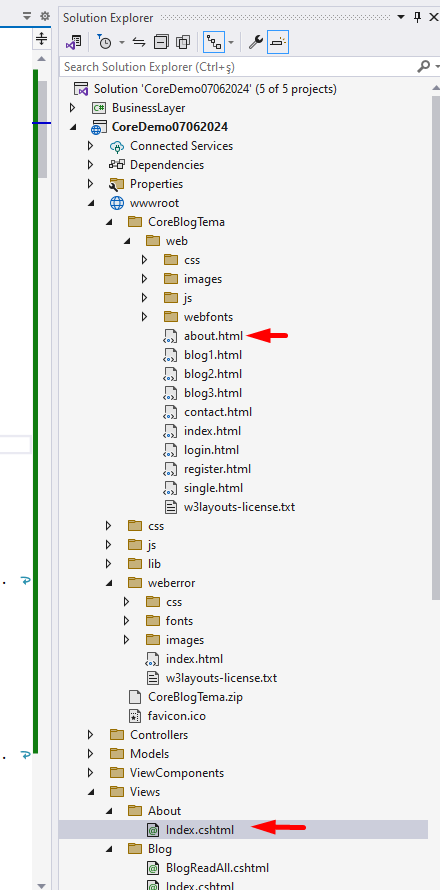The height and width of the screenshot is (890, 440).
Task: Switch between solutions and folder view icon
Action: pyautogui.click(x=74, y=43)
